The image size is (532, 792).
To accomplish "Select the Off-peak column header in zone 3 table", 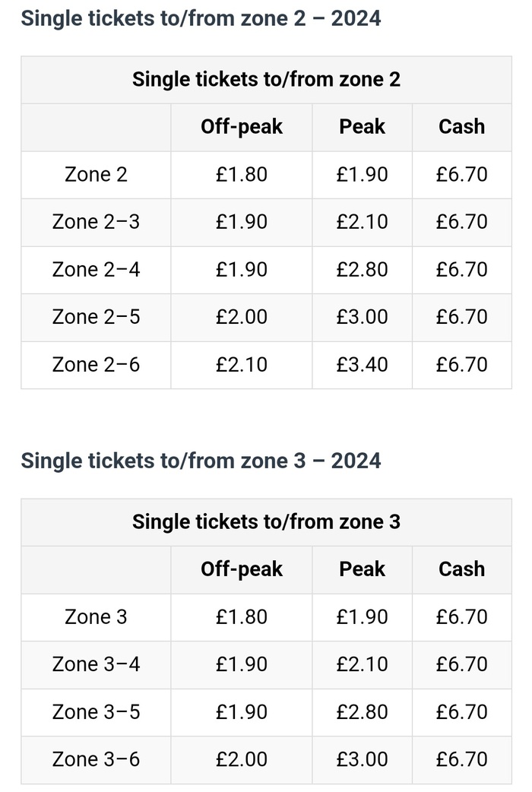I will coord(242,569).
